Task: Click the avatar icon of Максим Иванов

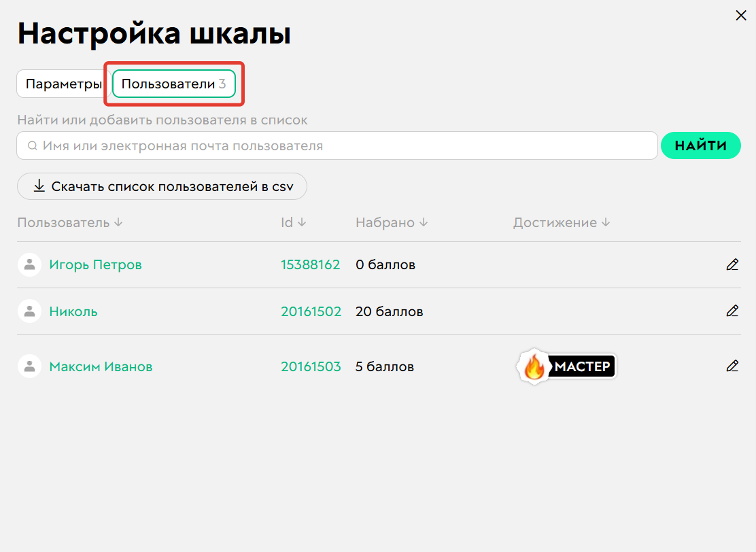Action: pos(29,366)
